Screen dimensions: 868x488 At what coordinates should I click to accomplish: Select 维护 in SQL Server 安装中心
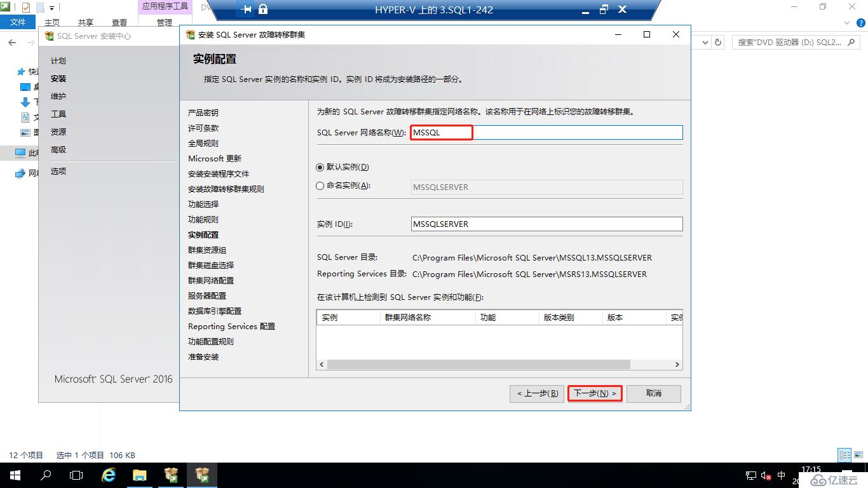pyautogui.click(x=58, y=97)
